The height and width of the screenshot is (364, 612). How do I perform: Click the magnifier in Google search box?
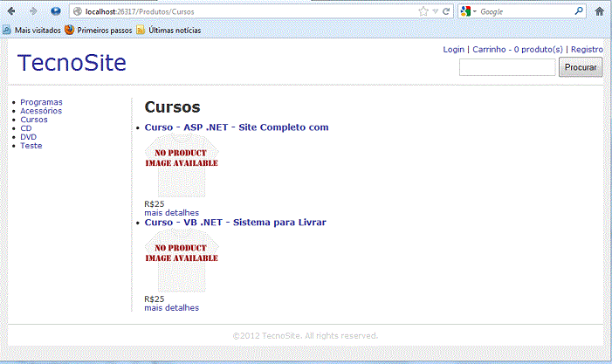tap(579, 11)
